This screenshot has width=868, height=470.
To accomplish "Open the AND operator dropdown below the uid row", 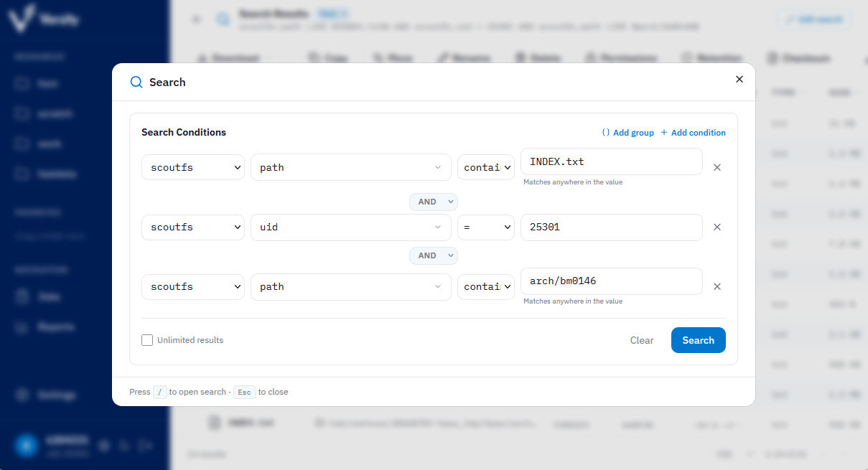I will tap(433, 255).
